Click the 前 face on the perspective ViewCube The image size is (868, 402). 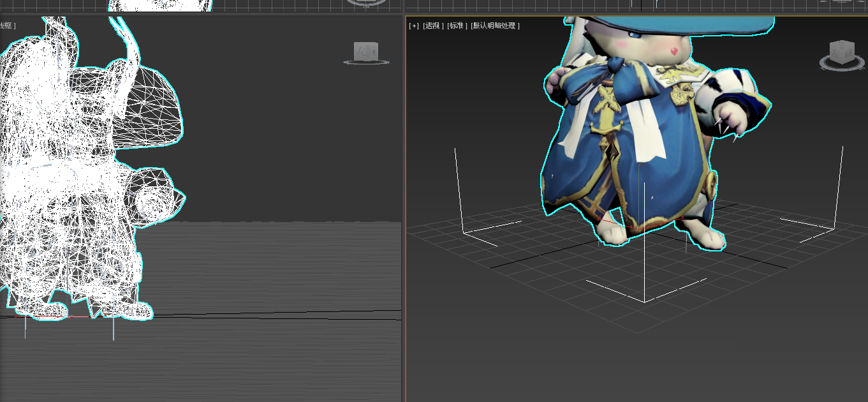tap(849, 53)
